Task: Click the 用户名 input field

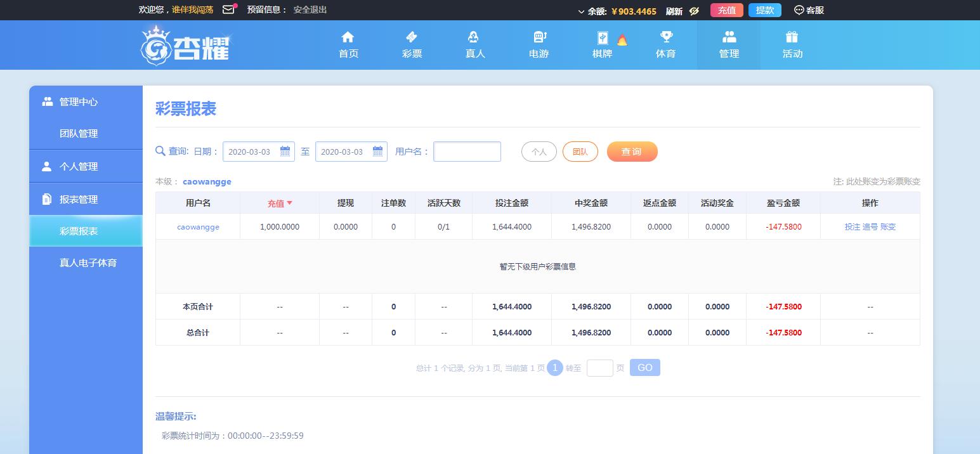Action: click(x=467, y=152)
